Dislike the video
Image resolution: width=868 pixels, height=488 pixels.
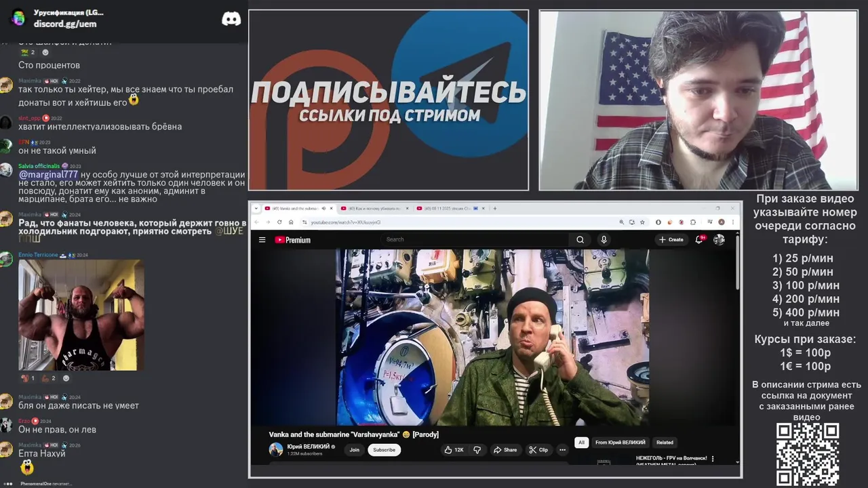[x=477, y=449]
